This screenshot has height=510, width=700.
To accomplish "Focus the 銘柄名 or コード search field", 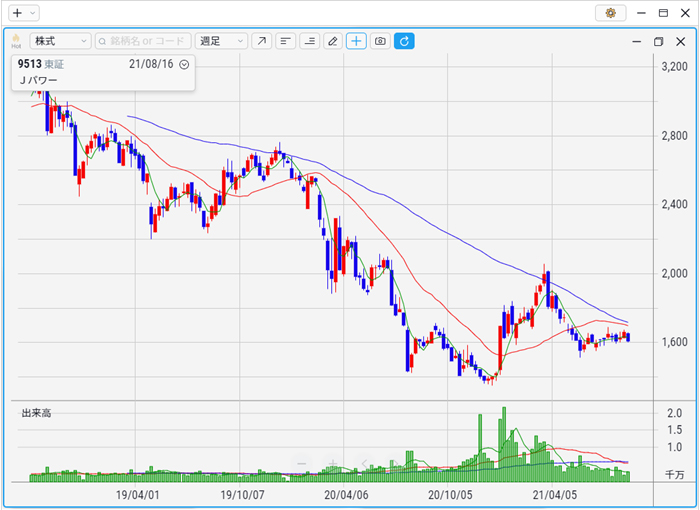I will point(143,41).
